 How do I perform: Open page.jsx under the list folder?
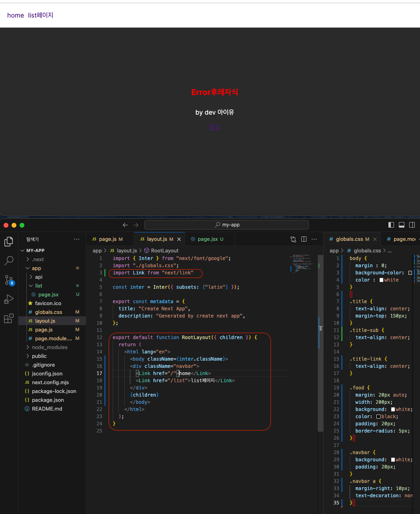coord(52,294)
